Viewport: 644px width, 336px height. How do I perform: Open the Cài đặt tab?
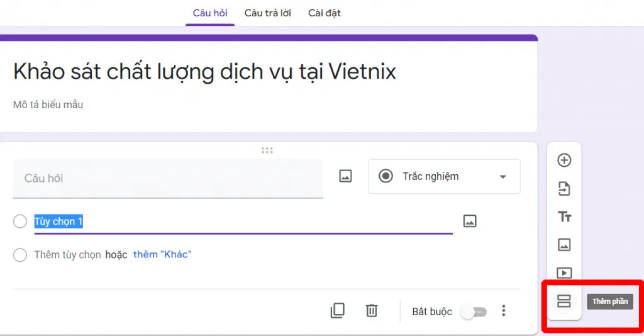click(324, 13)
